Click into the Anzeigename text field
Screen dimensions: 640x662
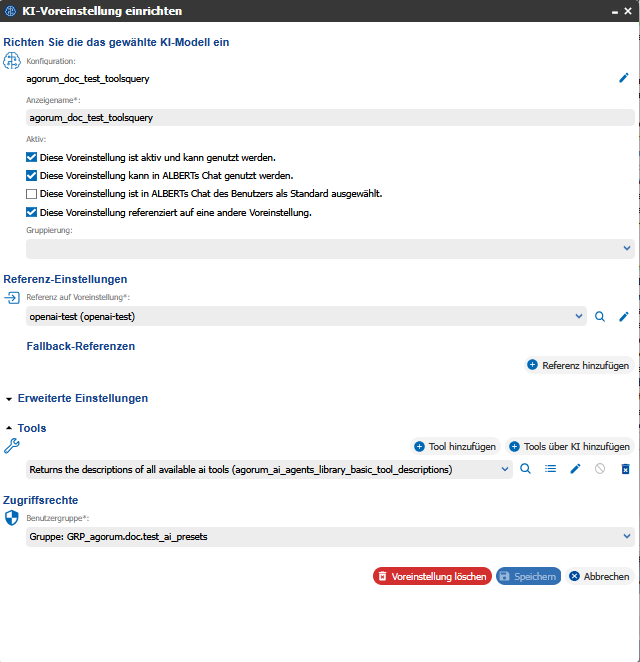[330, 117]
